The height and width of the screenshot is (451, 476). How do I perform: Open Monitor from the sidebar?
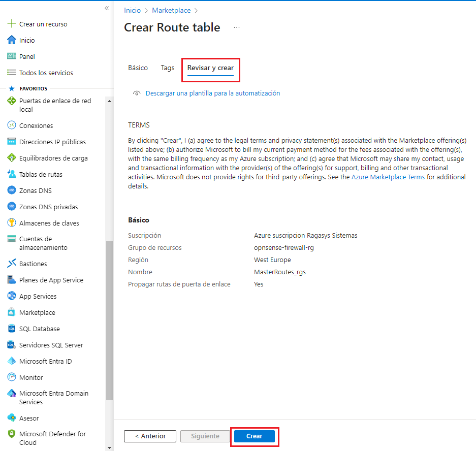pos(31,377)
